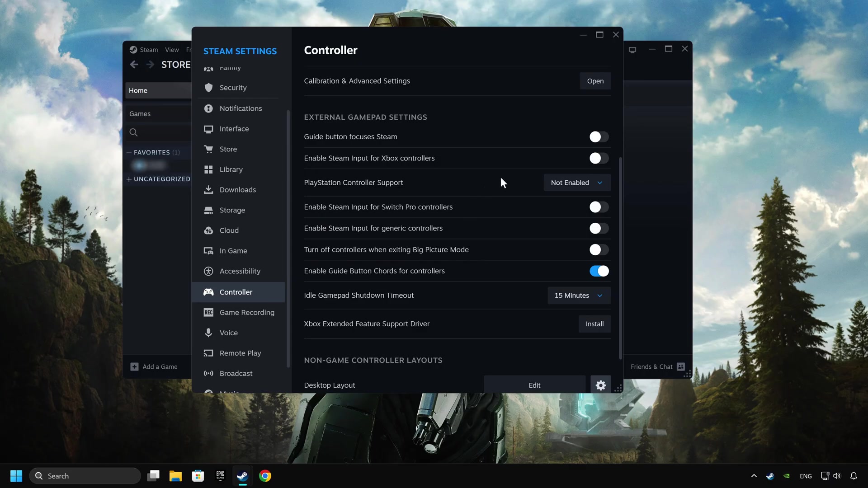Click the Cloud icon in the settings sidebar
Viewport: 868px width, 488px height.
click(x=208, y=230)
